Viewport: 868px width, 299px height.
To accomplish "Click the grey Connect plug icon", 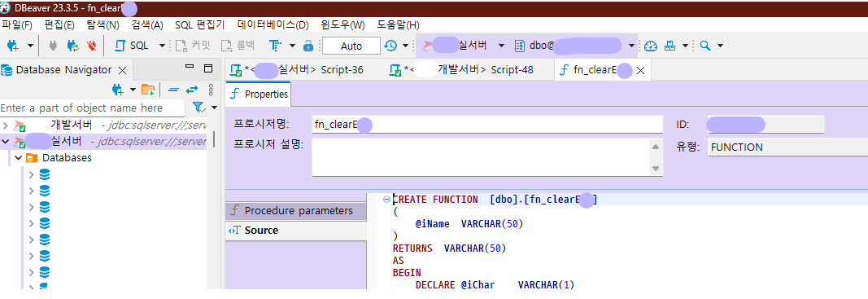I will (x=53, y=46).
